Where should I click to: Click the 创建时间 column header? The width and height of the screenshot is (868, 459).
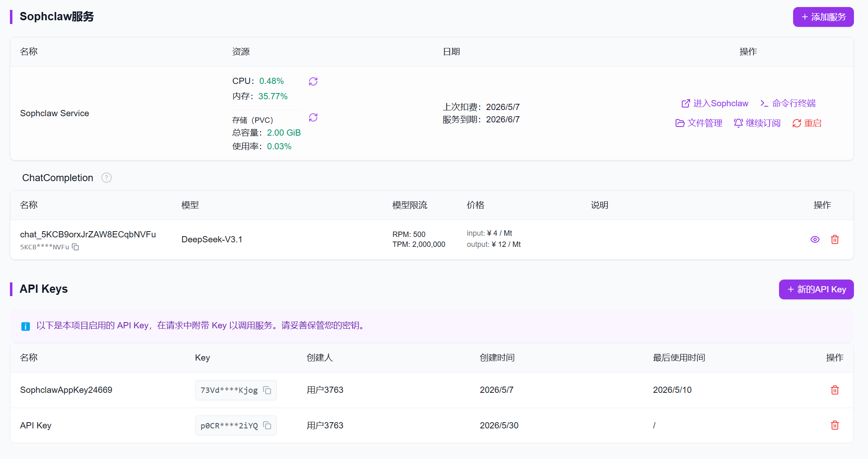(x=497, y=358)
